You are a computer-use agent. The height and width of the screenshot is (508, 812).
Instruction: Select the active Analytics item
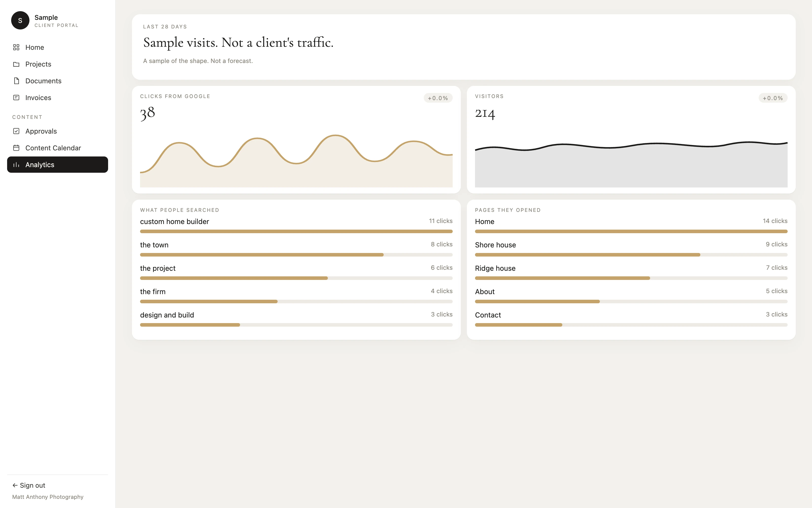57,165
